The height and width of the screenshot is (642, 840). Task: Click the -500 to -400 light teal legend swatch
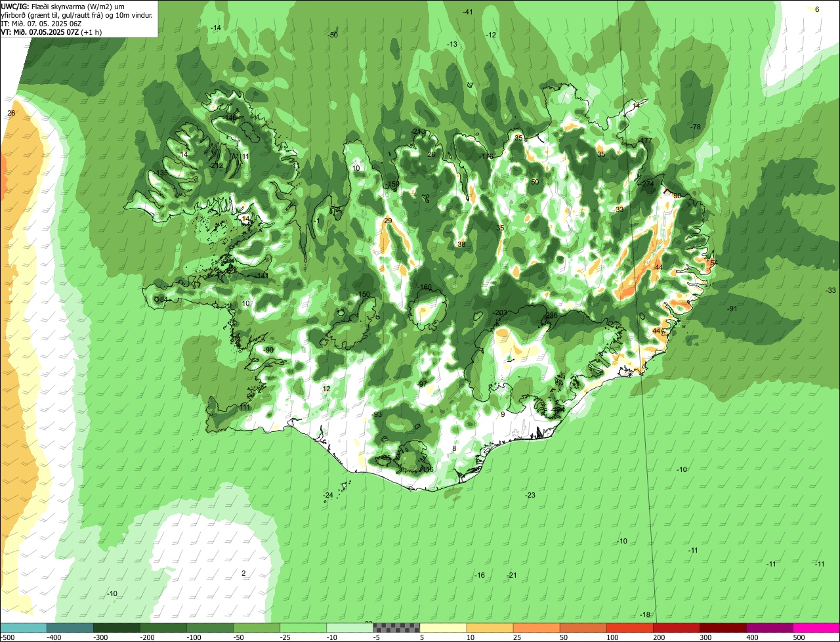[23, 628]
